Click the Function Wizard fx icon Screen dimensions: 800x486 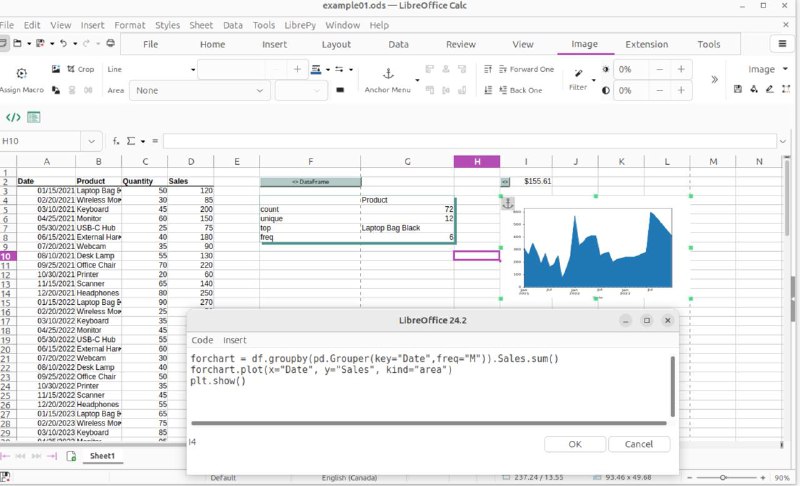116,141
